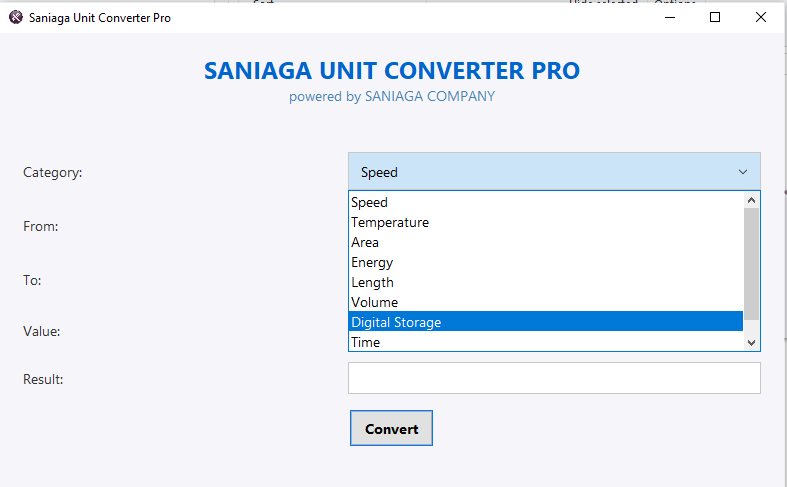Collapse the Category combo box chevron
This screenshot has height=487, width=787.
point(743,172)
